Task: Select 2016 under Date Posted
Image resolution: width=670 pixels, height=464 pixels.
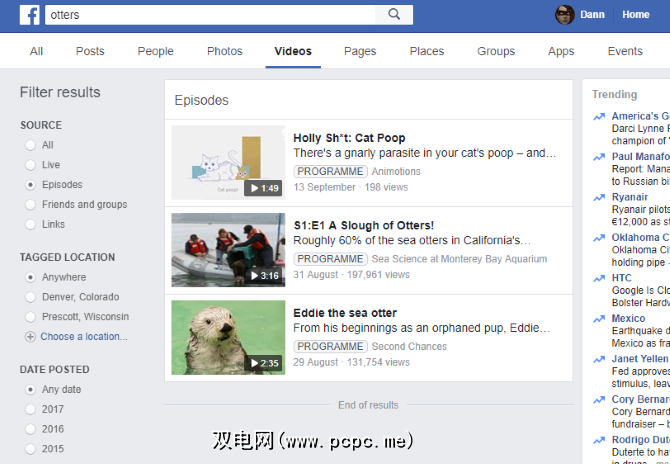Action: [31, 429]
